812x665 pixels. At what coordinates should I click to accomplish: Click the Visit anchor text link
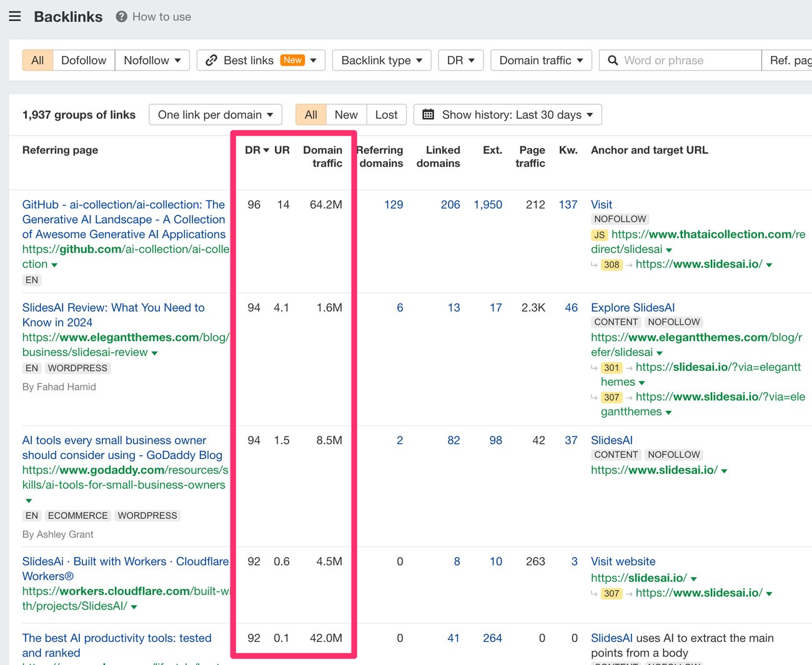(602, 205)
